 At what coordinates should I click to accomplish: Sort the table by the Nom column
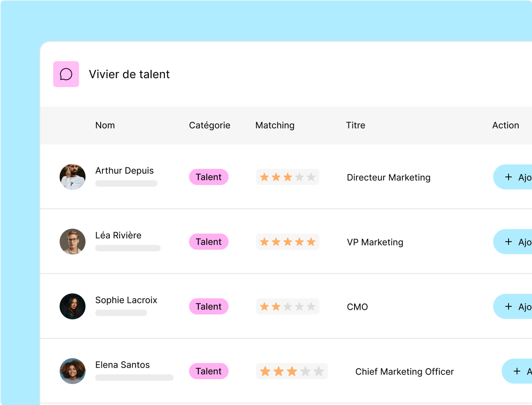105,125
